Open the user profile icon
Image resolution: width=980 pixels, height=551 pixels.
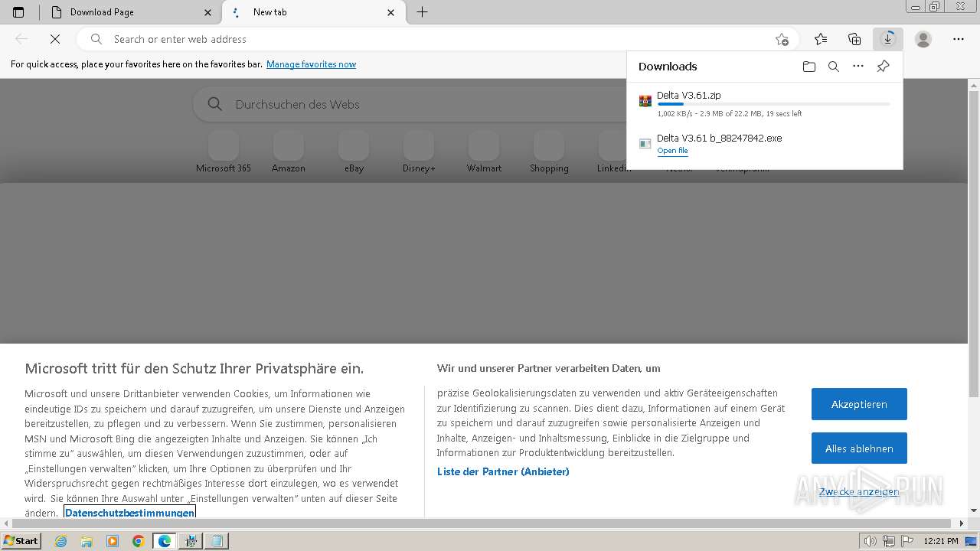[923, 39]
